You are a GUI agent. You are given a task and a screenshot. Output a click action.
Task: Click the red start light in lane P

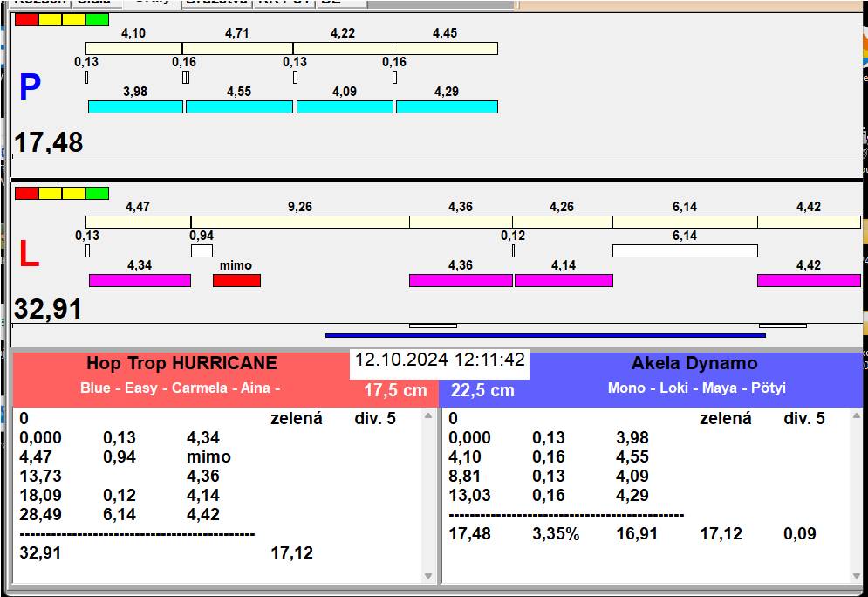click(26, 19)
